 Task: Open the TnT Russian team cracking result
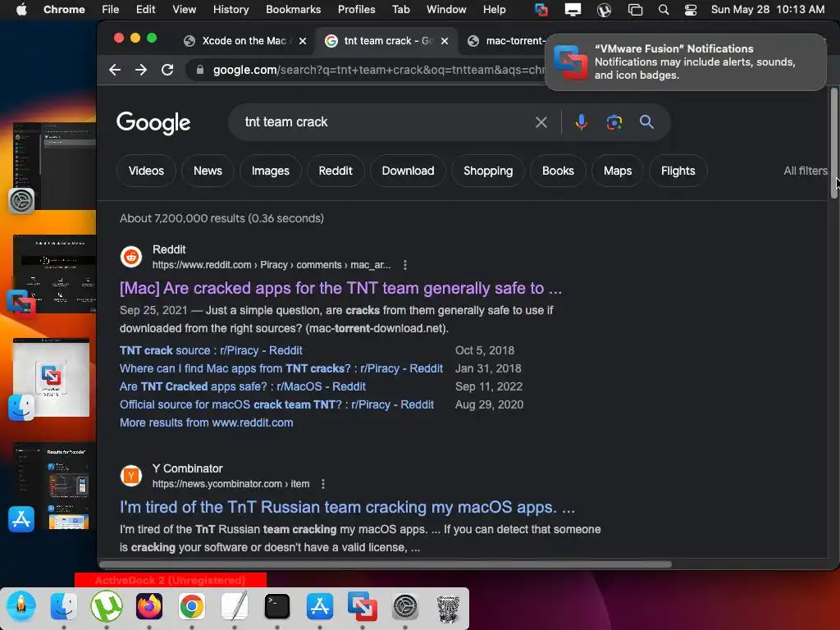point(347,507)
